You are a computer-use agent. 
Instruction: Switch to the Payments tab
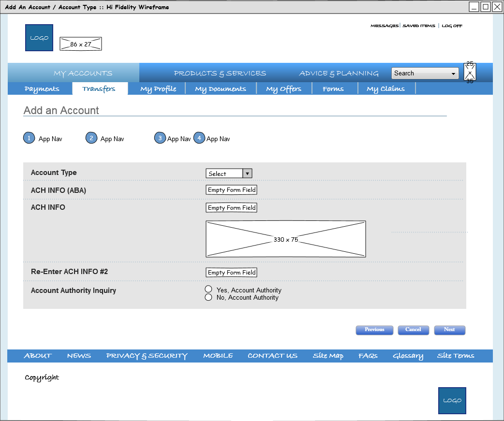click(x=42, y=89)
